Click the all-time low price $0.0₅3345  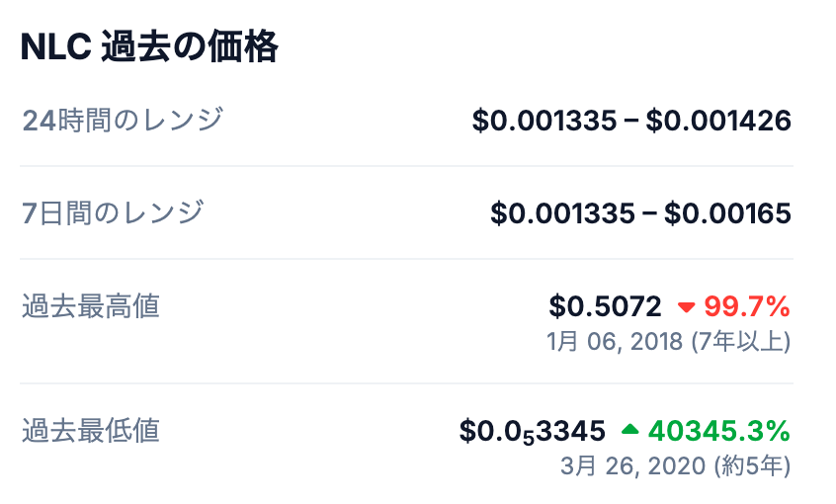click(533, 431)
